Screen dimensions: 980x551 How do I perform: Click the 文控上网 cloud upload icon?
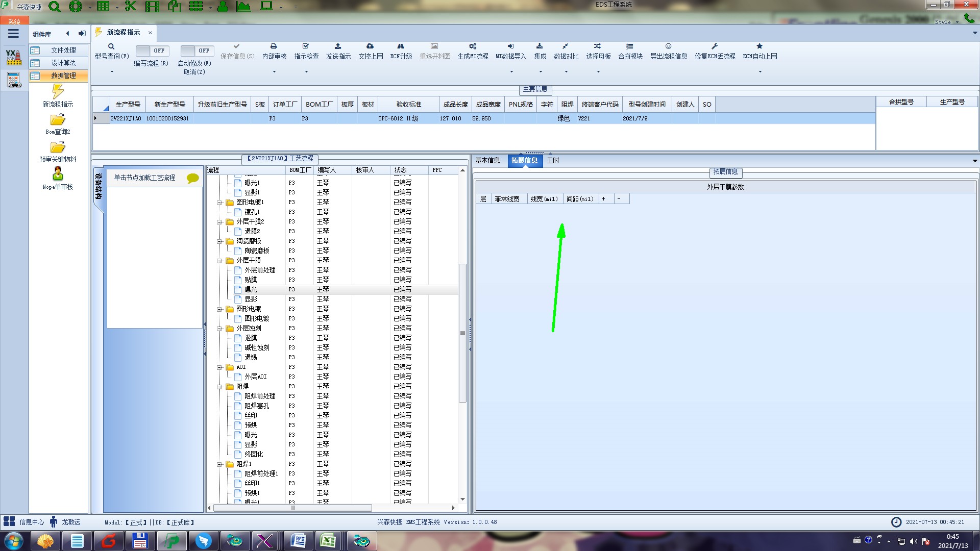pyautogui.click(x=370, y=46)
